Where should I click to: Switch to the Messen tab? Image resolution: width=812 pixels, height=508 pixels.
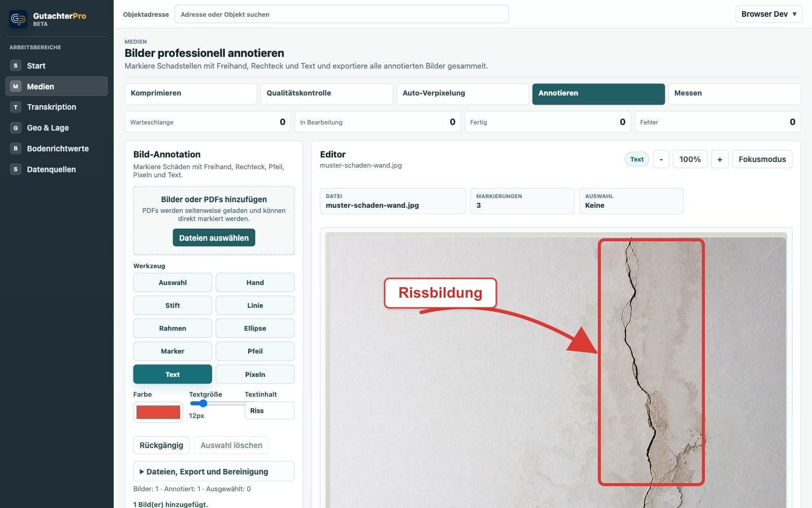tap(734, 94)
